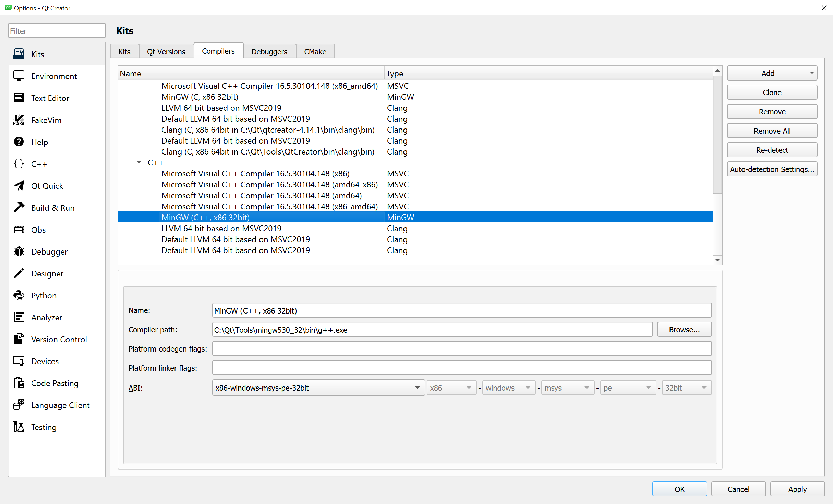Open Python settings via its snake icon
Screen dimensions: 833x504
(x=19, y=296)
